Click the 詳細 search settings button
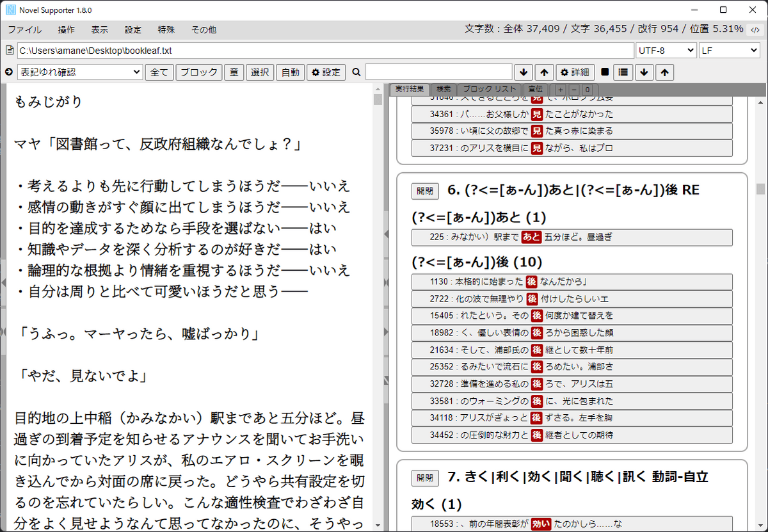Screen dimensions: 768x532 coord(575,72)
